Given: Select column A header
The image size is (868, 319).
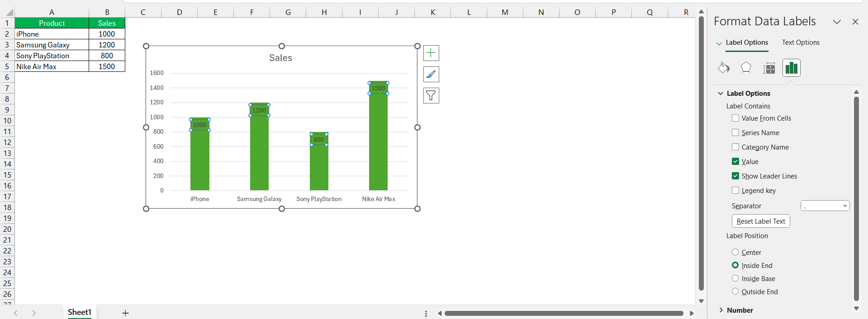Looking at the screenshot, I should (x=52, y=12).
